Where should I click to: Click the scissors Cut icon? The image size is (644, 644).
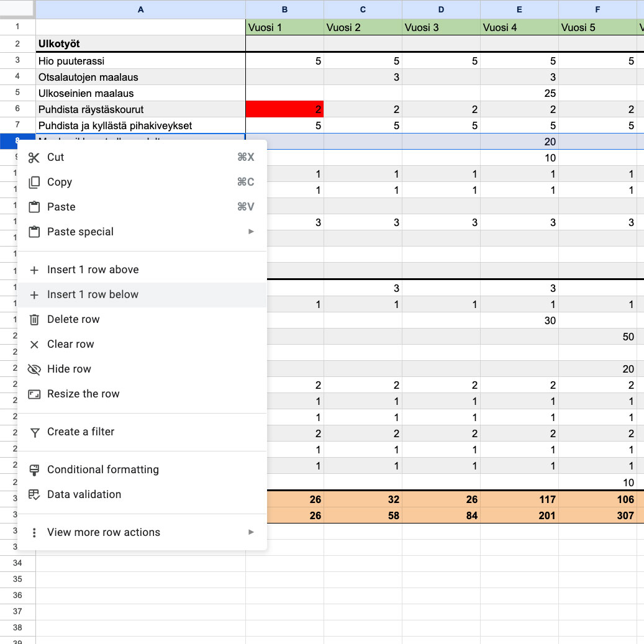click(x=34, y=158)
